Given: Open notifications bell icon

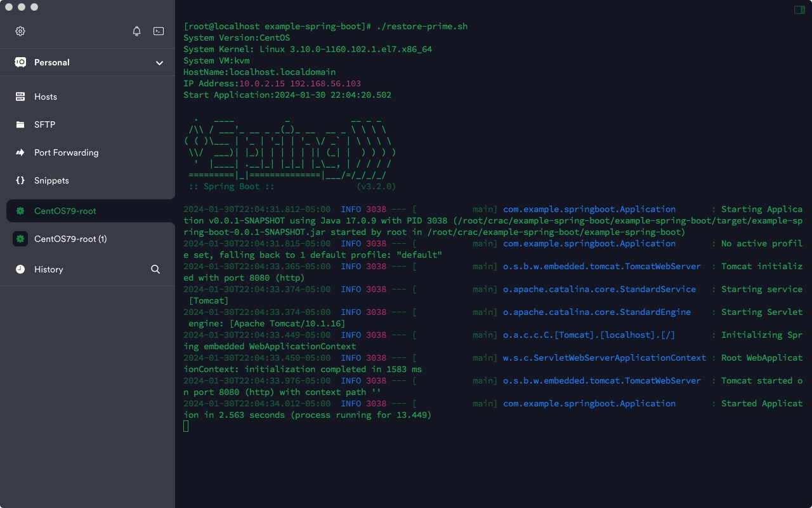Looking at the screenshot, I should coord(137,31).
